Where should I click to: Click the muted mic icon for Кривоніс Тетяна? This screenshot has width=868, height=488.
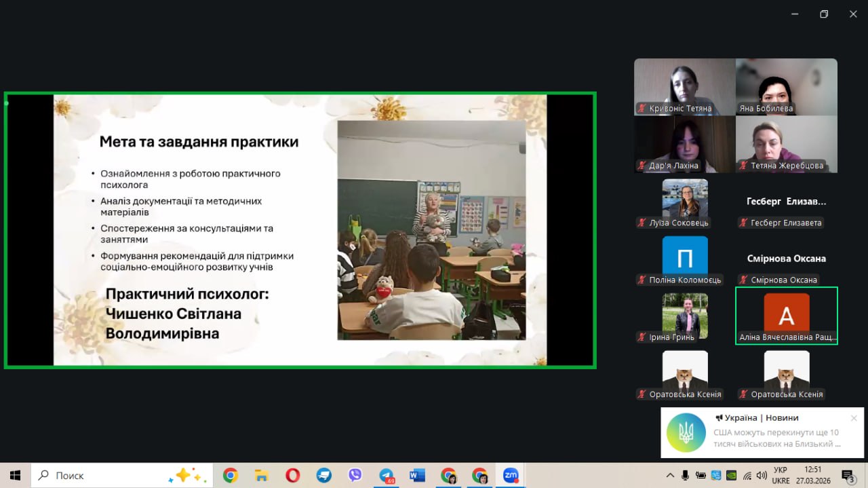tap(642, 109)
